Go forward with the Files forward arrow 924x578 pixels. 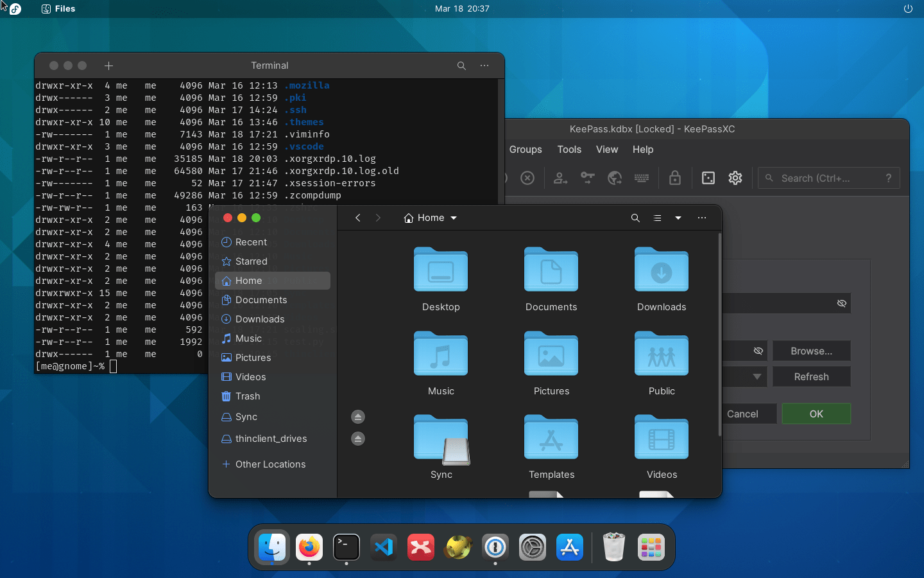378,218
